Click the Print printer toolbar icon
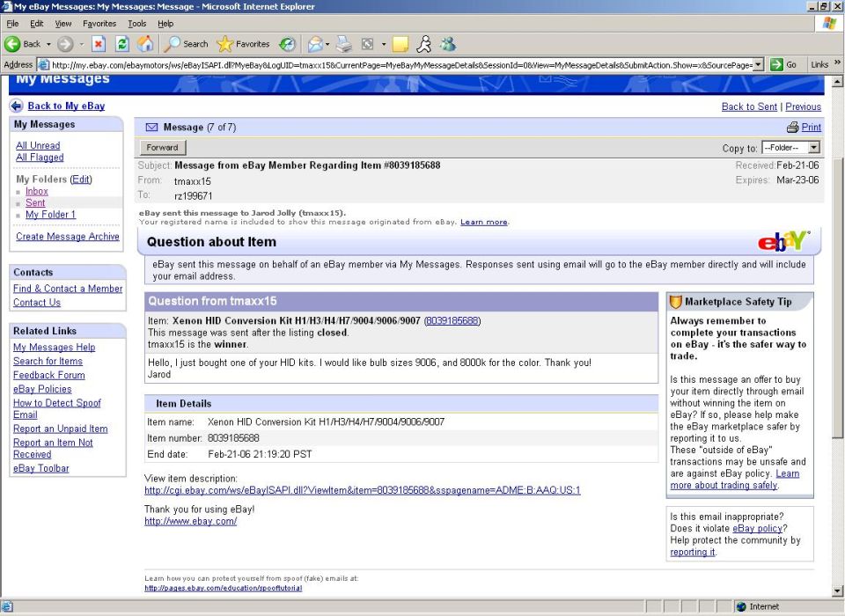This screenshot has height=616, width=845. (x=344, y=44)
